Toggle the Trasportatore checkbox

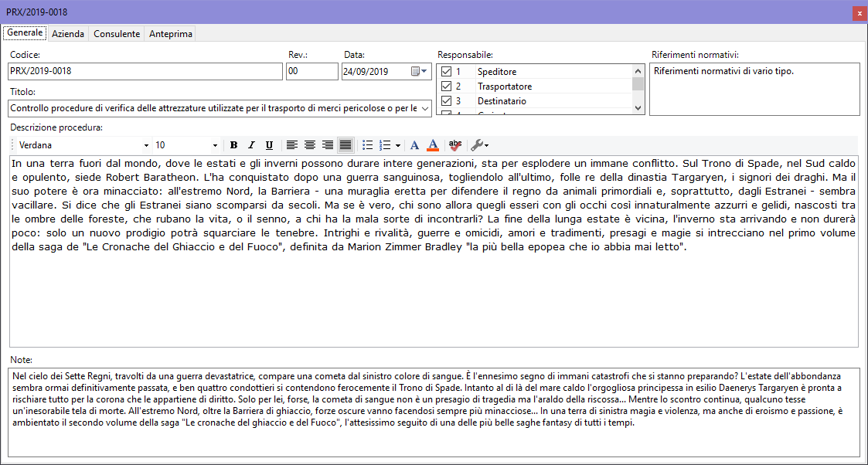(x=446, y=87)
